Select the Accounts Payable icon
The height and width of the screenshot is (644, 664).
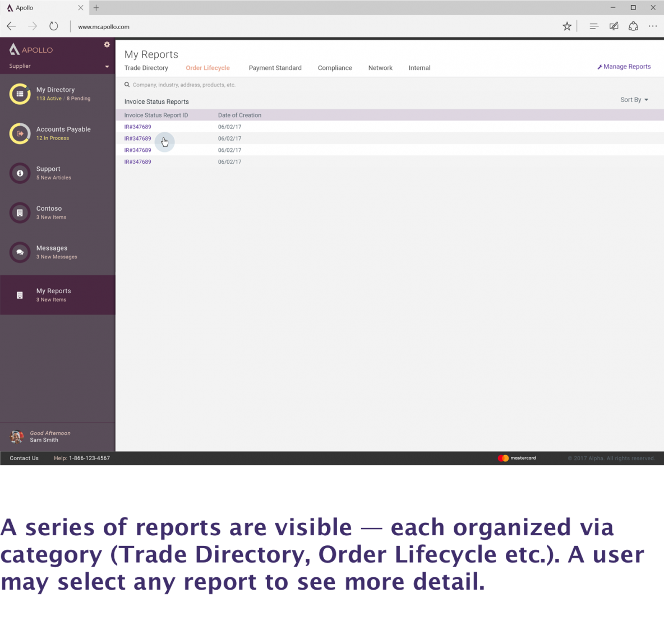click(20, 133)
